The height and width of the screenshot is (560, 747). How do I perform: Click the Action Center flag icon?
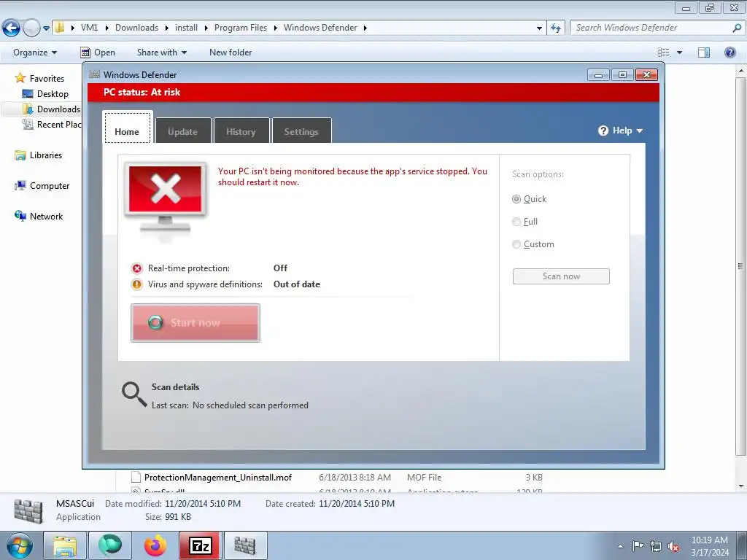[638, 546]
